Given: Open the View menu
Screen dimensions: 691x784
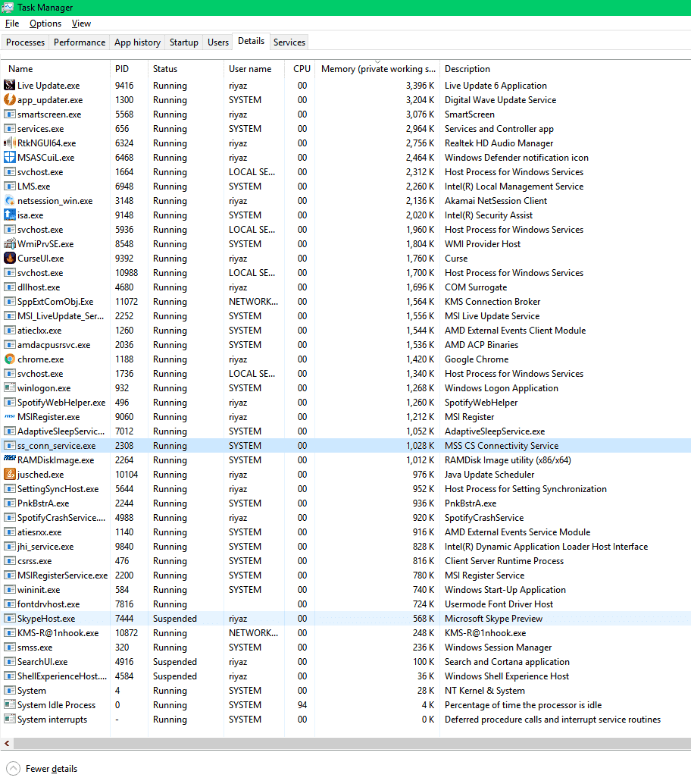Looking at the screenshot, I should point(81,24).
